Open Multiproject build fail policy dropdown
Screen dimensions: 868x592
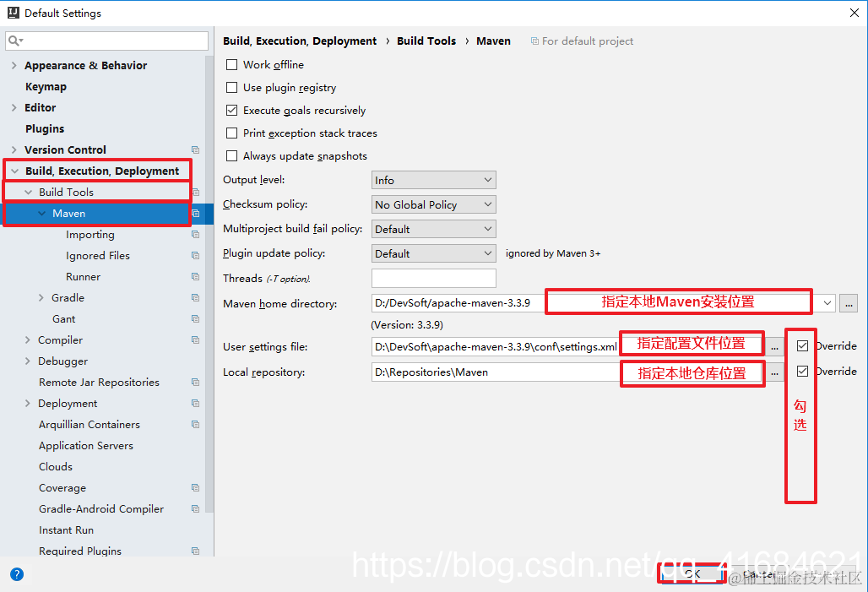pyautogui.click(x=433, y=229)
